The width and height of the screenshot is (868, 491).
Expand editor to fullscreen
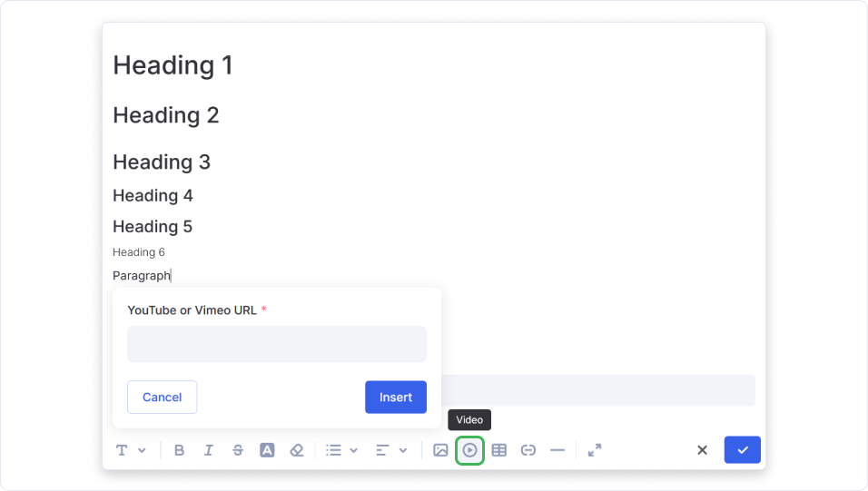595,450
